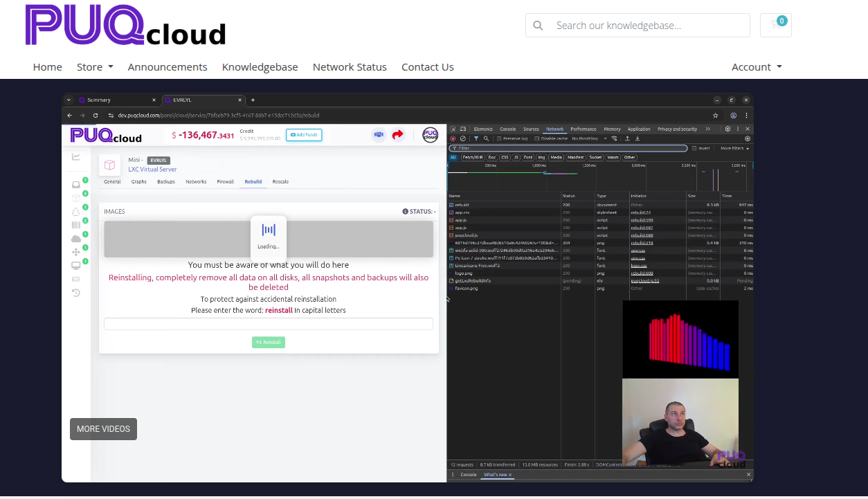This screenshot has height=499, width=868.
Task: Stop recording the network log
Action: (x=452, y=138)
